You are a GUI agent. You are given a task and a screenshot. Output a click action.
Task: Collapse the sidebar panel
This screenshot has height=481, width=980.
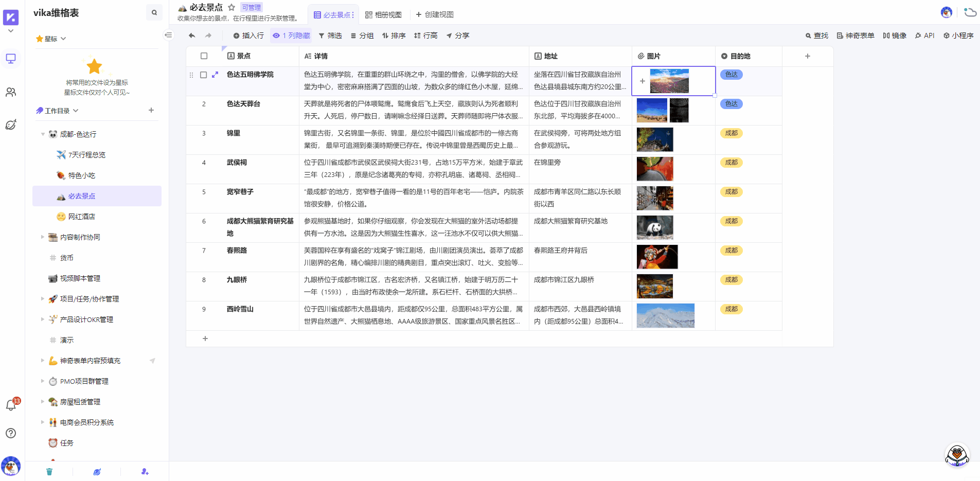[x=168, y=35]
